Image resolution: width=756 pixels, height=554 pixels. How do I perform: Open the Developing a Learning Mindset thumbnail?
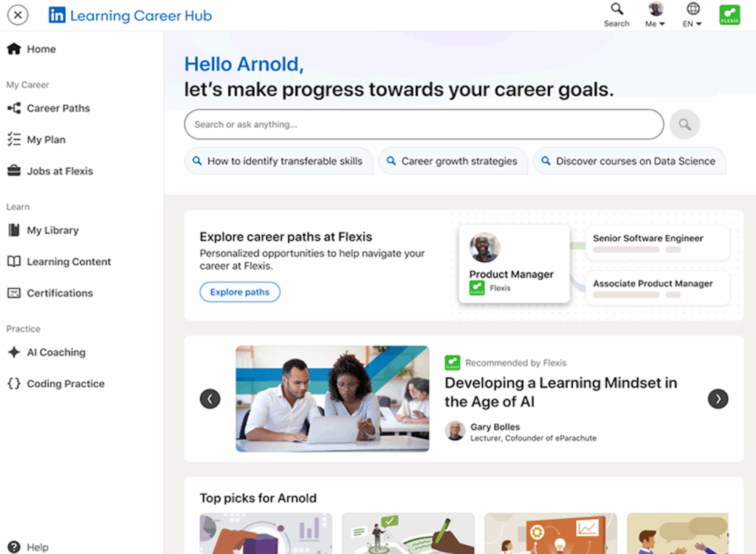tap(332, 399)
